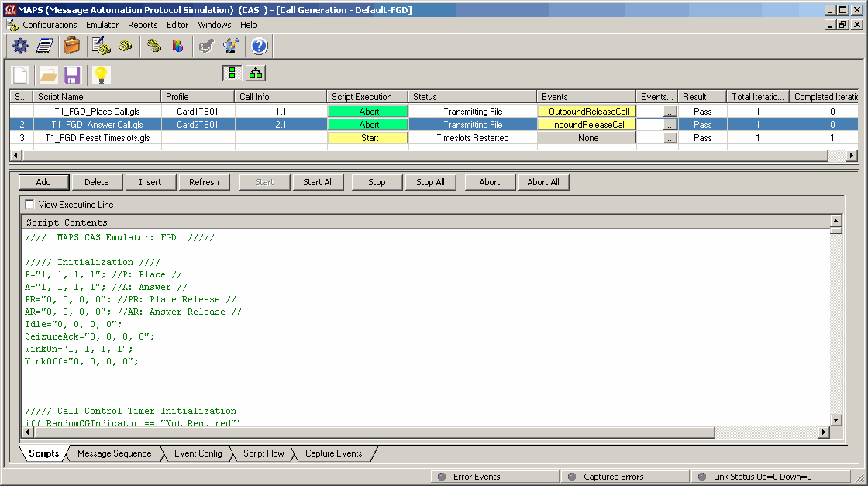Viewport: 868px width, 486px height.
Task: Click the lined document list toolbar icon
Action: click(x=45, y=46)
